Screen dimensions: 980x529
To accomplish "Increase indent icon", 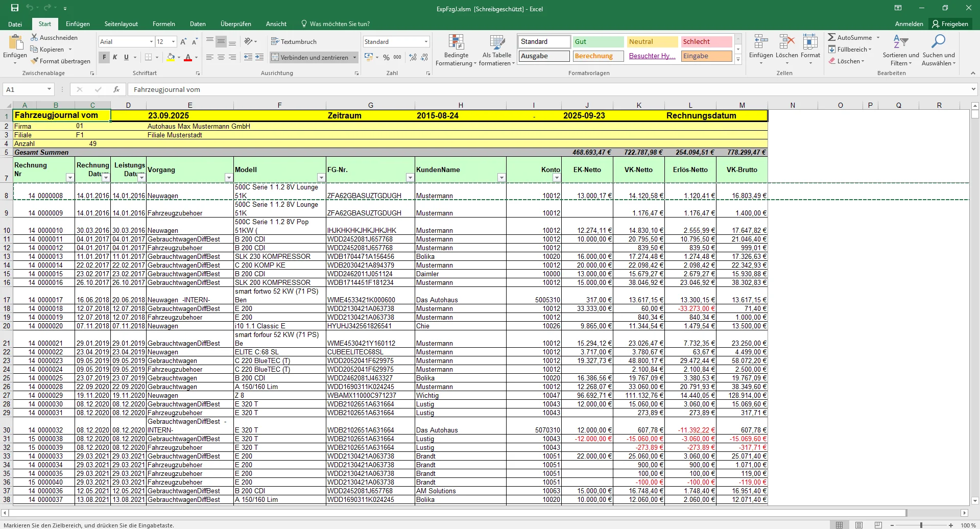I will [x=259, y=57].
